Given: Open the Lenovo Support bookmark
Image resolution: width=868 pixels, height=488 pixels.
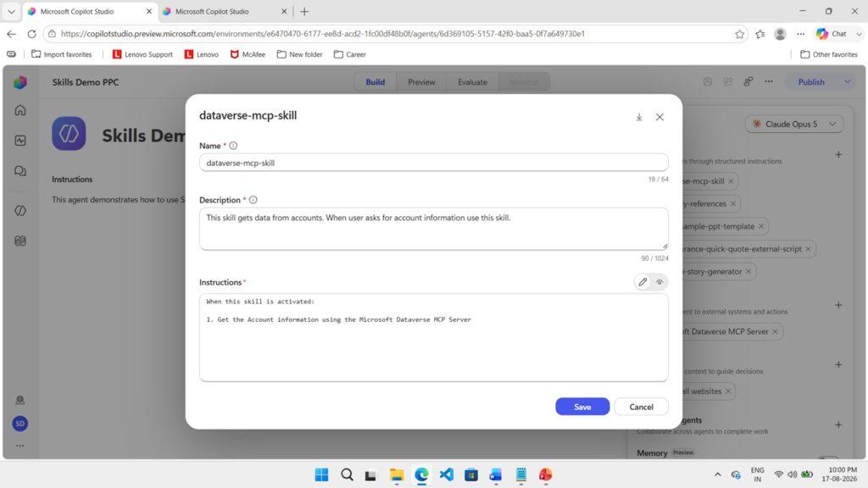Looking at the screenshot, I should click(x=142, y=54).
